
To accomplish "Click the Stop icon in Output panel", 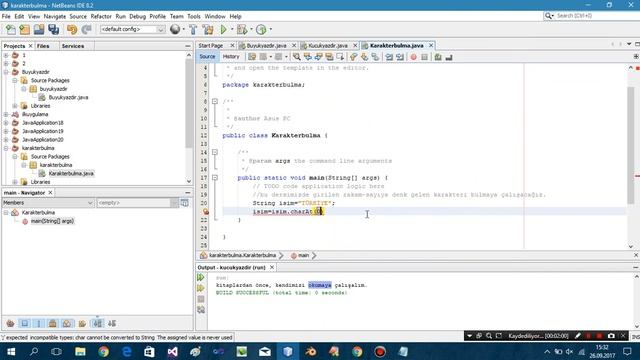I will (x=201, y=299).
